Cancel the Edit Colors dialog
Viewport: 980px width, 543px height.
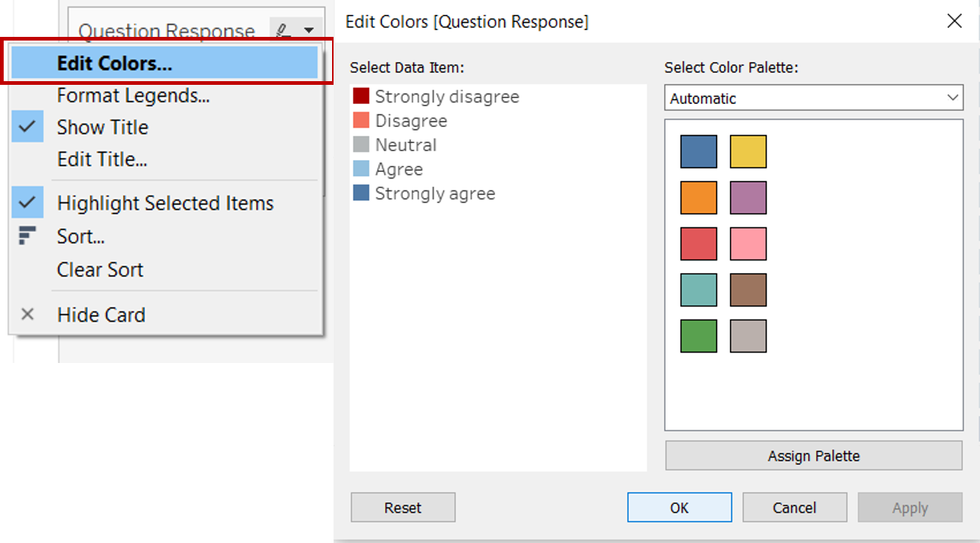coord(794,508)
